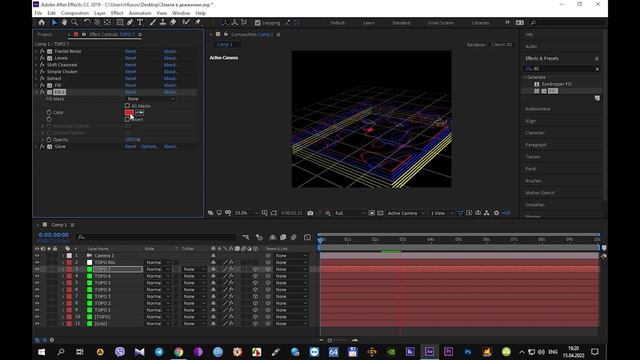Choose the Pen tool
The width and height of the screenshot is (640, 360).
(x=130, y=22)
